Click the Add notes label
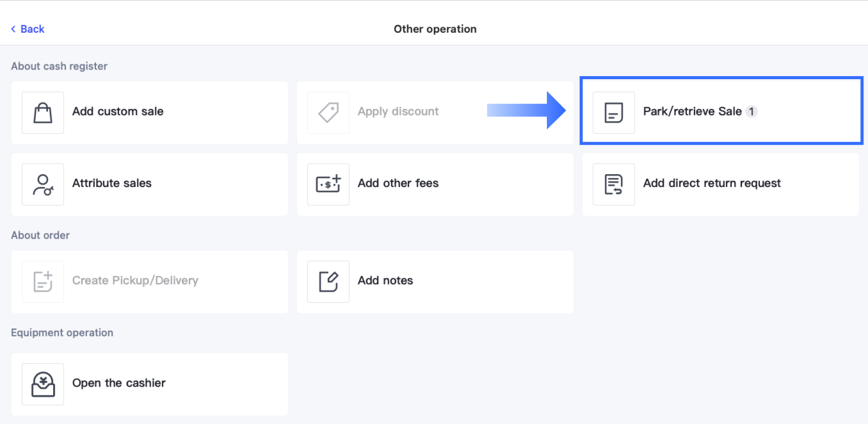This screenshot has height=424, width=868. pyautogui.click(x=385, y=280)
